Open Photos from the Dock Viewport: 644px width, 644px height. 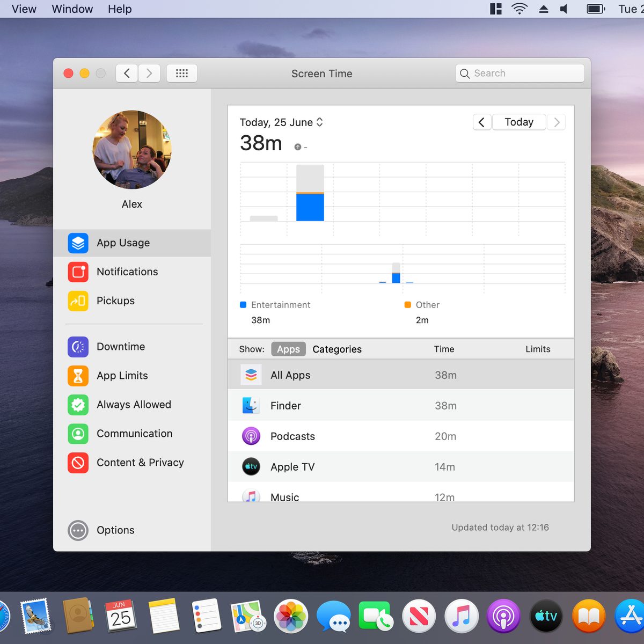coord(291,616)
